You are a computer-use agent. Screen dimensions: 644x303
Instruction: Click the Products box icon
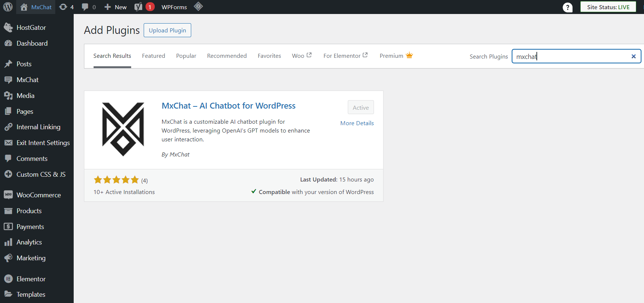8,211
